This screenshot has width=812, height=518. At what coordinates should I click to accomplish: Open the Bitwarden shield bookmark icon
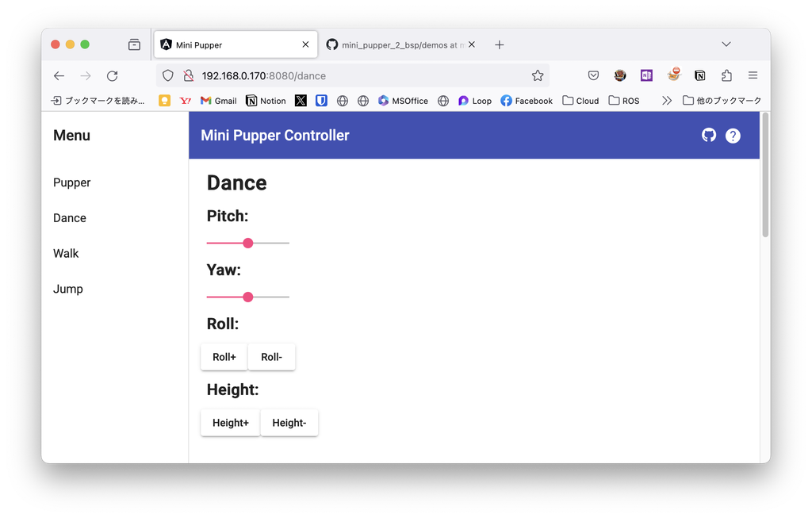pos(321,101)
